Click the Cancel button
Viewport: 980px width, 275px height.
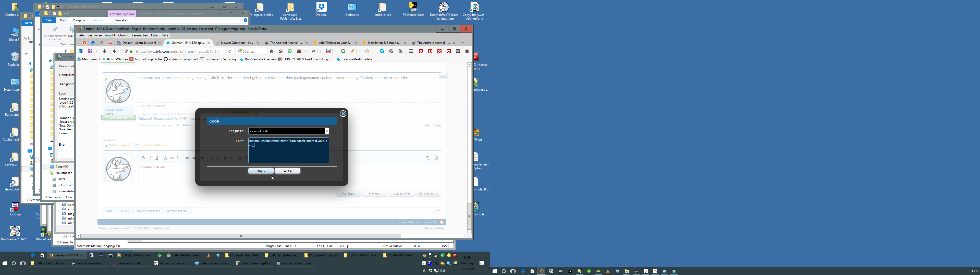point(288,171)
